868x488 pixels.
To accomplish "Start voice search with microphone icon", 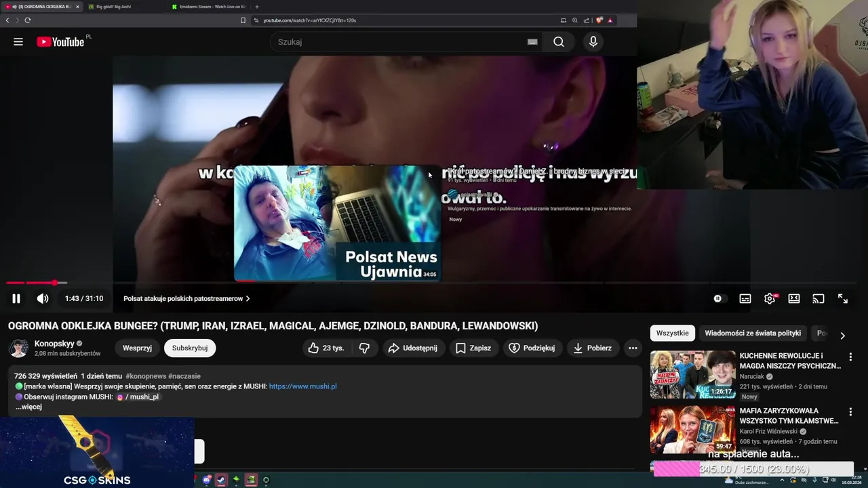I will [x=593, y=42].
